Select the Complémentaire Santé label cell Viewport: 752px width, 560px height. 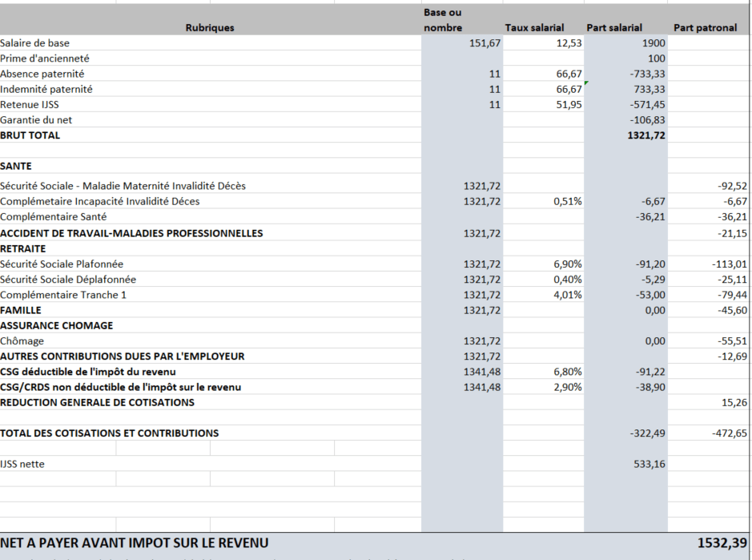(210, 217)
